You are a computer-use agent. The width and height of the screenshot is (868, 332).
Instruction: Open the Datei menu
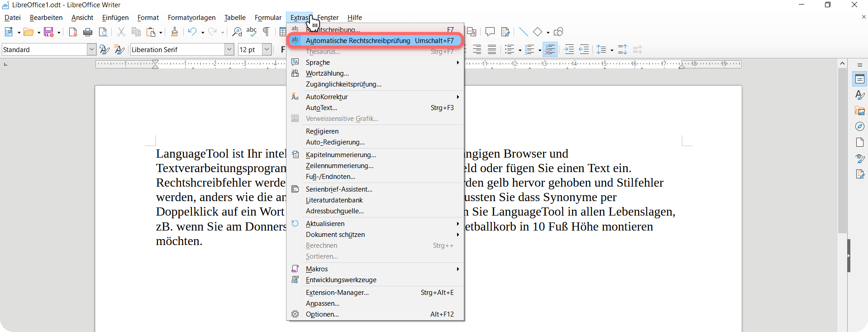pyautogui.click(x=13, y=18)
